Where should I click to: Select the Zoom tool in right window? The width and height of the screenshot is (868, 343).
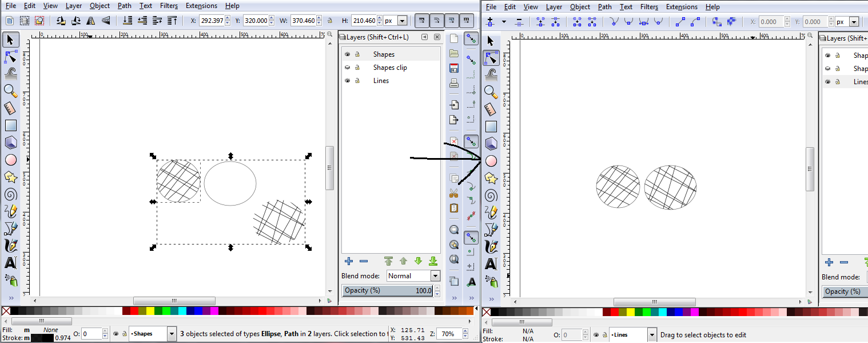pos(491,92)
